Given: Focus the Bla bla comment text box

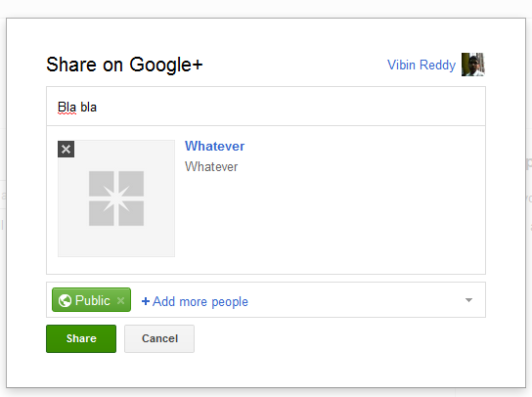Looking at the screenshot, I should click(266, 107).
